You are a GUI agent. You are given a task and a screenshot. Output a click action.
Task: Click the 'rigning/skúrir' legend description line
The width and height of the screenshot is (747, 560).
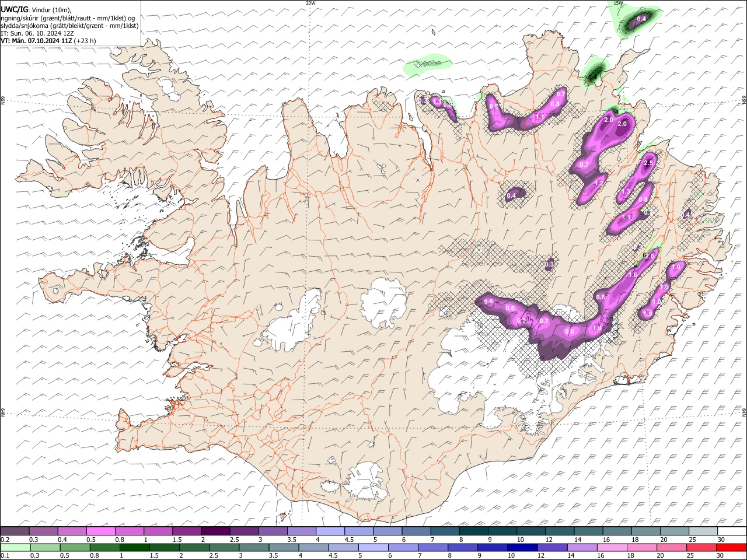(x=68, y=18)
